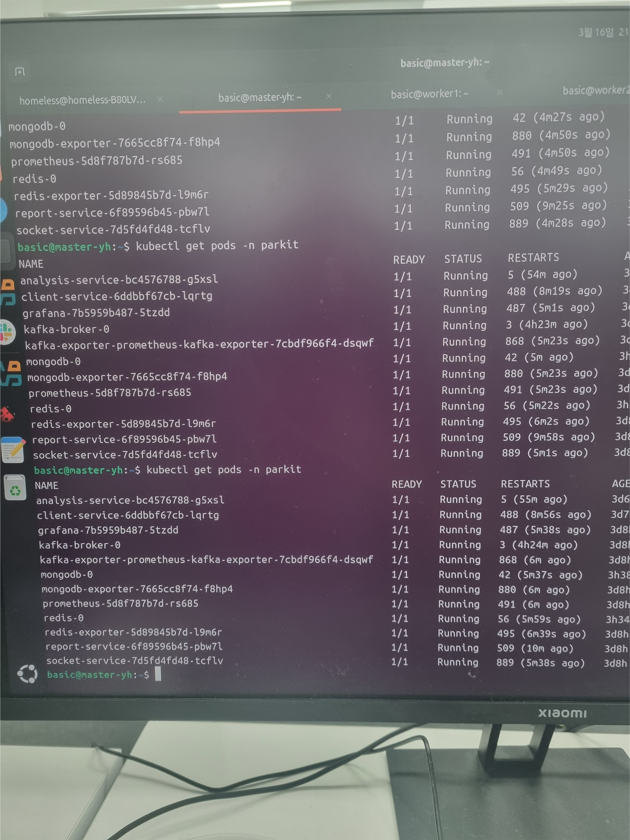630x840 pixels.
Task: Close the homeless@homeless-B80LV tab
Action: point(160,99)
